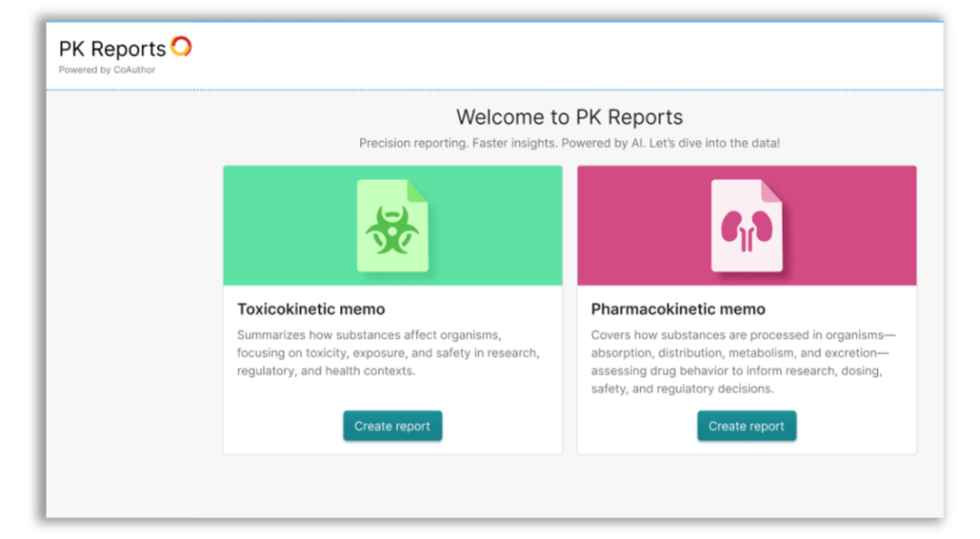Create a Pharmacokinetic memo report

746,426
